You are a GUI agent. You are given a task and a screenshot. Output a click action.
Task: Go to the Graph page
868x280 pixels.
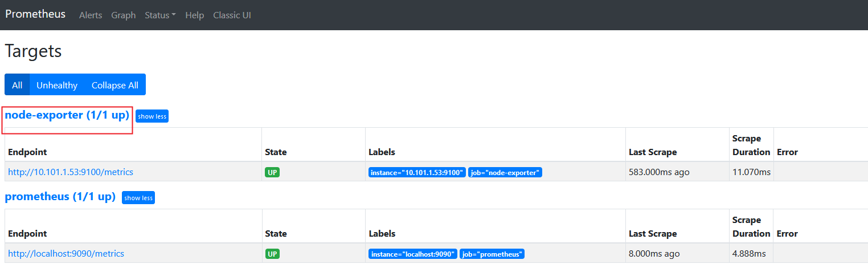[124, 15]
